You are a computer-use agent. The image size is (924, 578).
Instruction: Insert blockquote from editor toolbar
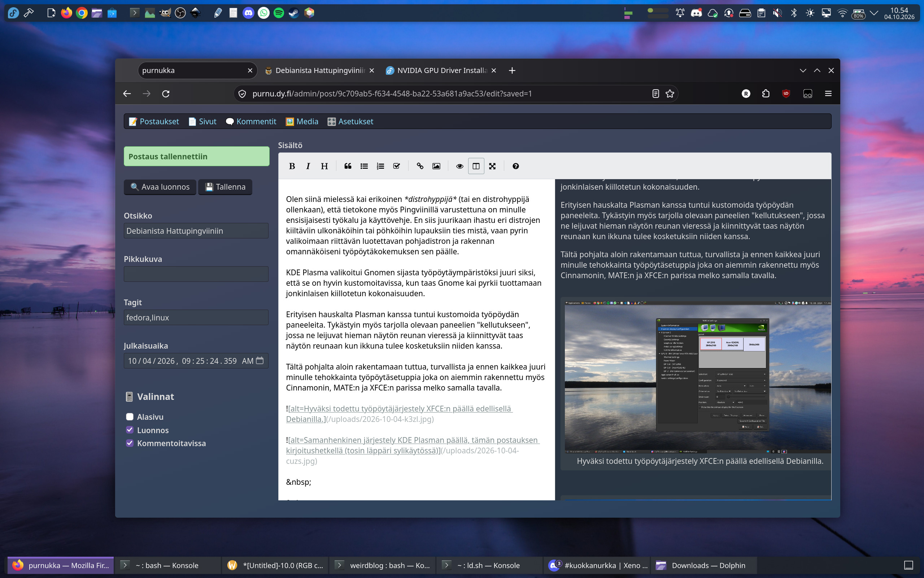[x=348, y=166]
